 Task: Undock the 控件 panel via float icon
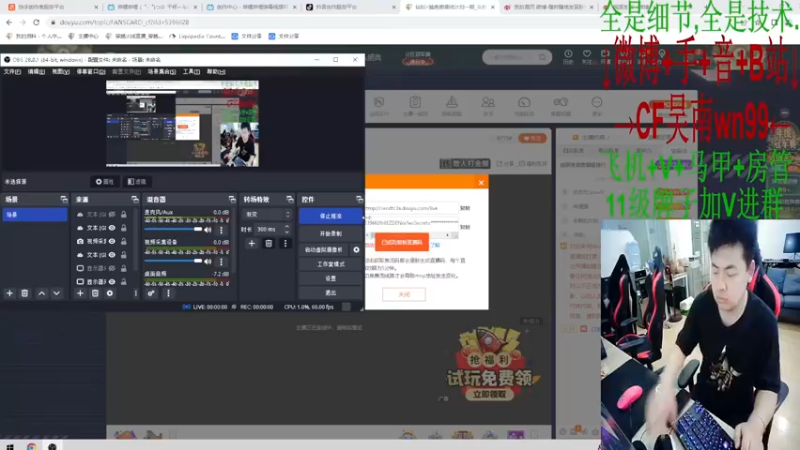pyautogui.click(x=359, y=199)
